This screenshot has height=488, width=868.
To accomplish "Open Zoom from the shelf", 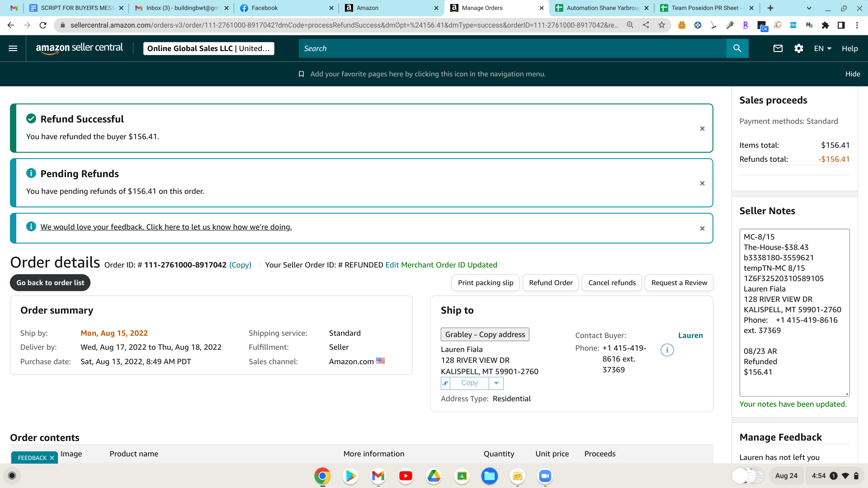I will (545, 476).
